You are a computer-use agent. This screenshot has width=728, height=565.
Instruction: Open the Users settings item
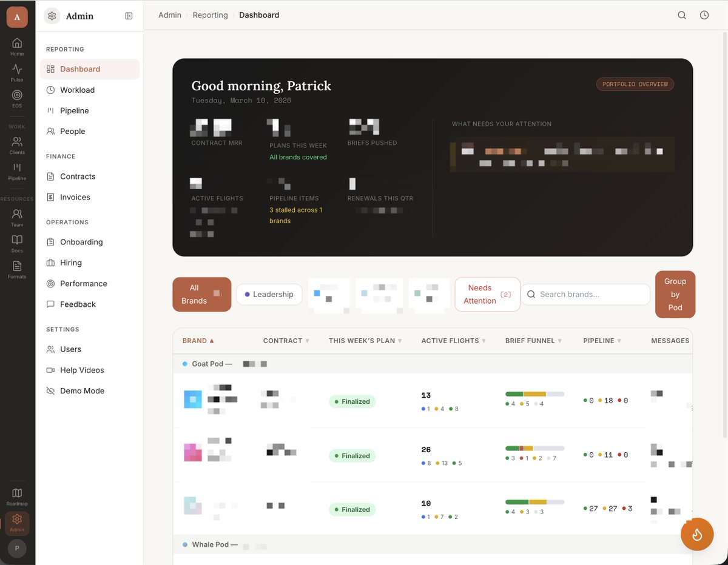90,349
